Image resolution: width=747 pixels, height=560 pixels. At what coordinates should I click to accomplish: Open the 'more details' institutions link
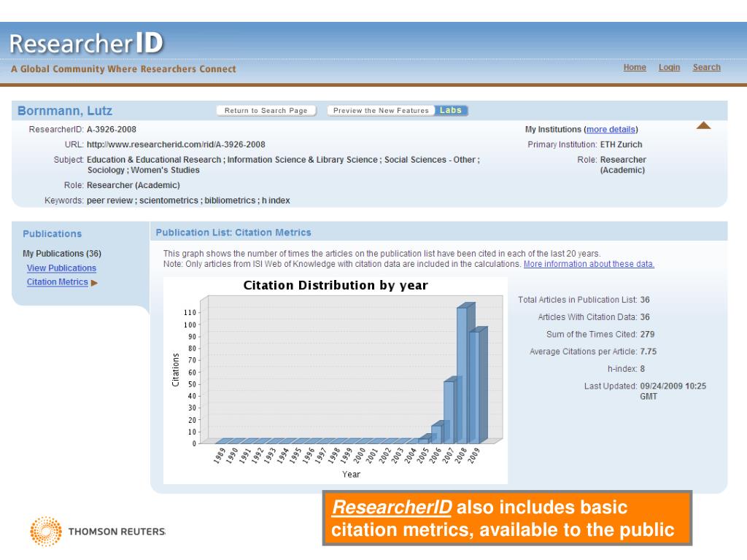coord(611,130)
